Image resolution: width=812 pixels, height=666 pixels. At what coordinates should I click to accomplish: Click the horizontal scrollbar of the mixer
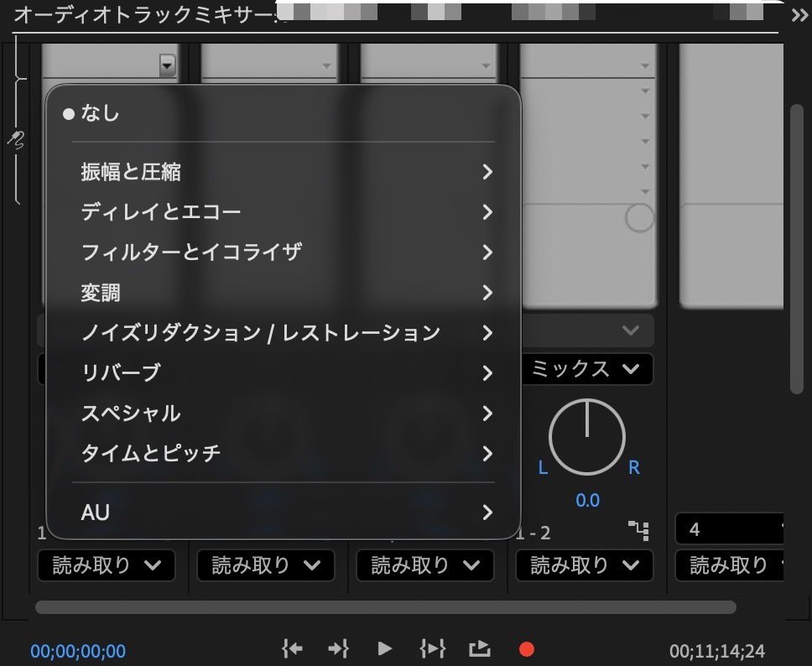(386, 607)
